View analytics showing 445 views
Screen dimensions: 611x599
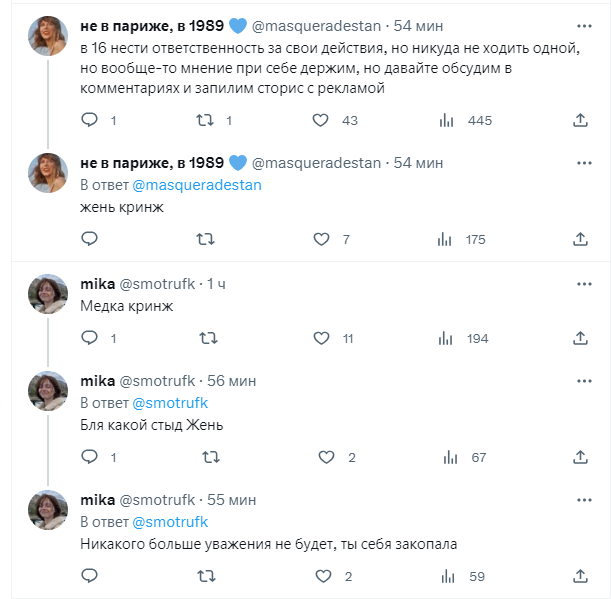pyautogui.click(x=446, y=120)
